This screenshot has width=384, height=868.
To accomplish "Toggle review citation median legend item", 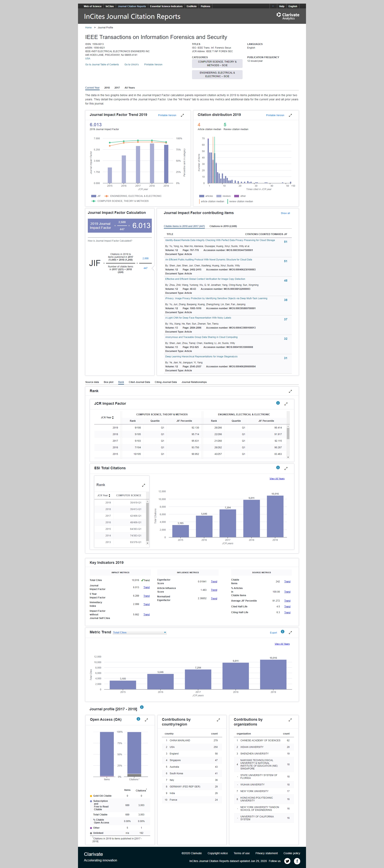I will pos(240,201).
